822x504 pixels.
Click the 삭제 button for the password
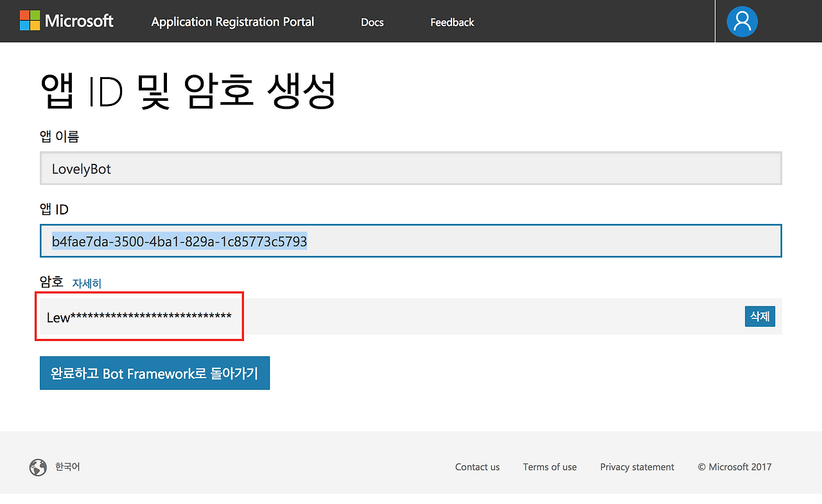(760, 317)
